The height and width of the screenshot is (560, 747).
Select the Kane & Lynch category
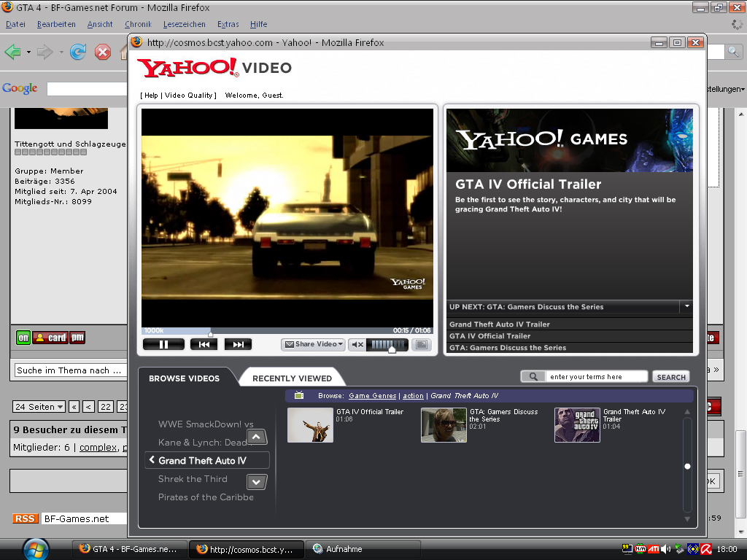[203, 443]
